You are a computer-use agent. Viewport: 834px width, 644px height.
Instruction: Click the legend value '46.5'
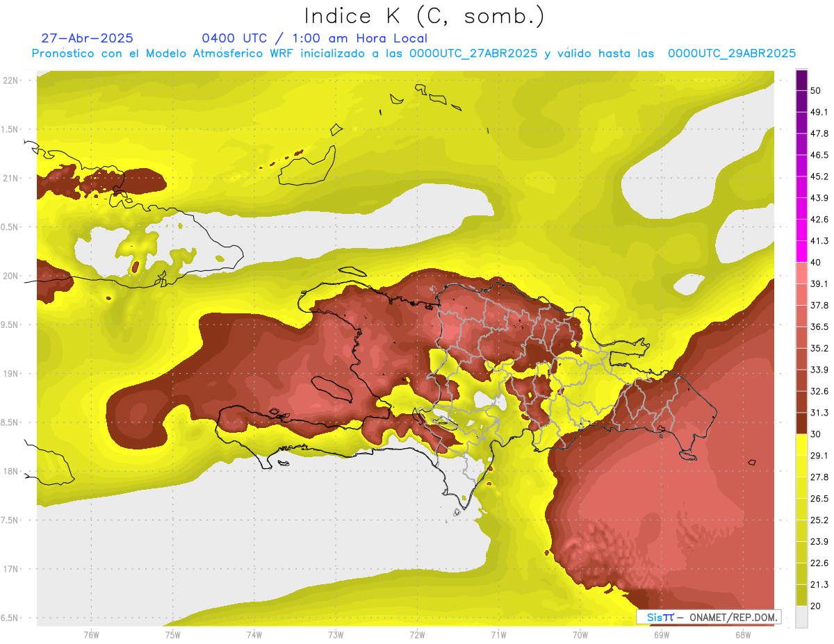(819, 155)
